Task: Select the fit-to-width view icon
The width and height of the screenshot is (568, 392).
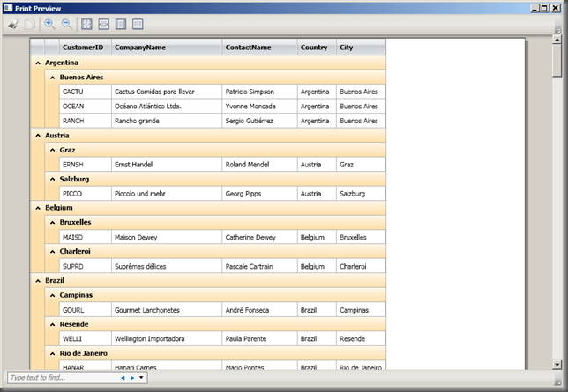Action: (x=103, y=25)
